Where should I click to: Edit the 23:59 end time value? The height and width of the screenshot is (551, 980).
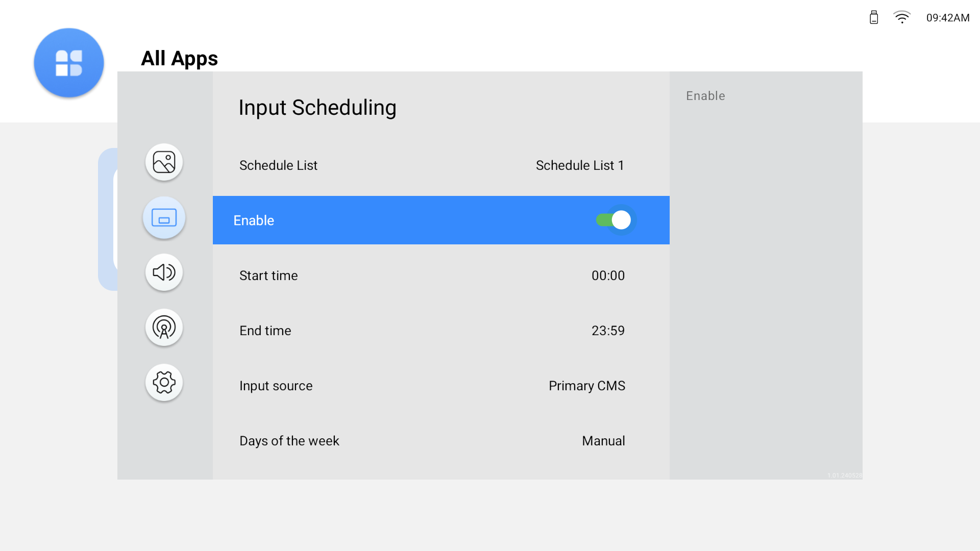click(x=608, y=331)
